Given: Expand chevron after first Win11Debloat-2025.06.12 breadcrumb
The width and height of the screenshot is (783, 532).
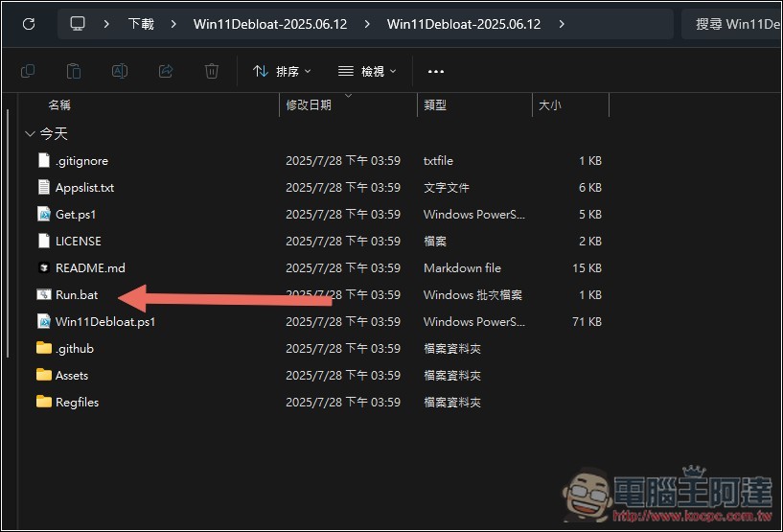Looking at the screenshot, I should pyautogui.click(x=367, y=23).
